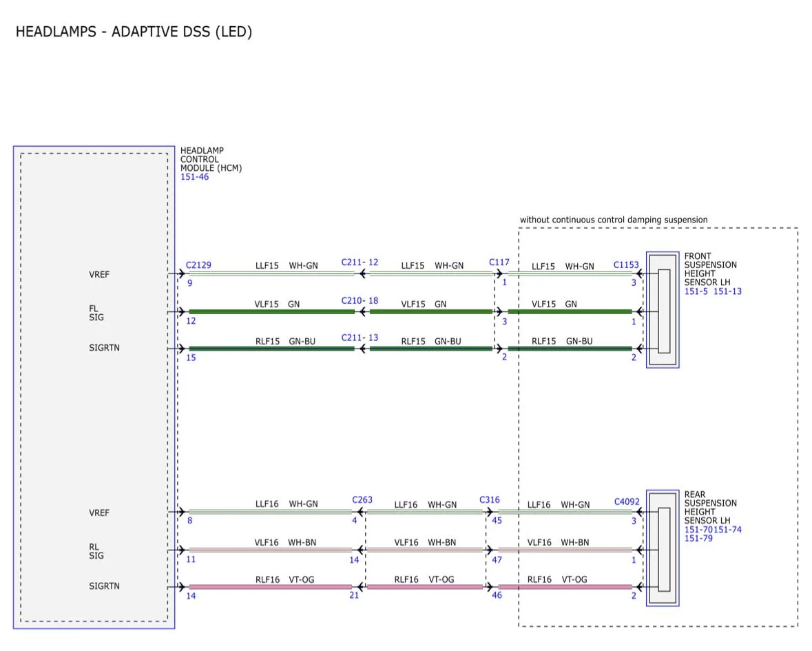Open the C263 connector reference
The image size is (812, 651).
tap(362, 500)
